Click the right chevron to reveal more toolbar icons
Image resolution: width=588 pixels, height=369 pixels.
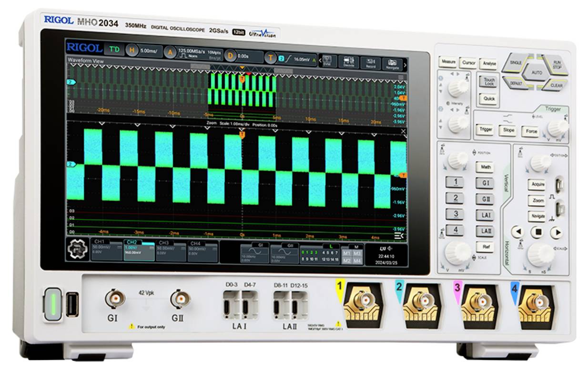[406, 64]
